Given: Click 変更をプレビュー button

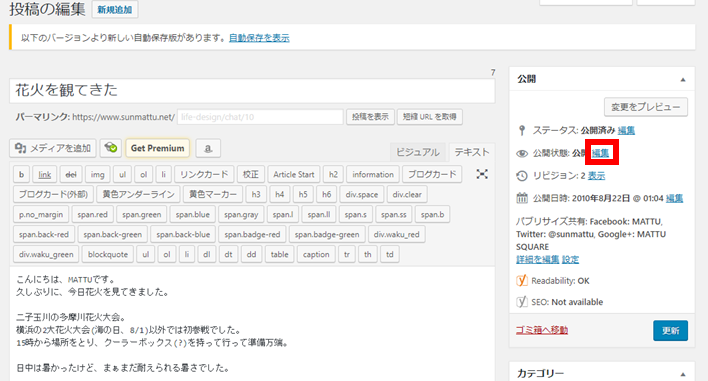Looking at the screenshot, I should click(646, 107).
